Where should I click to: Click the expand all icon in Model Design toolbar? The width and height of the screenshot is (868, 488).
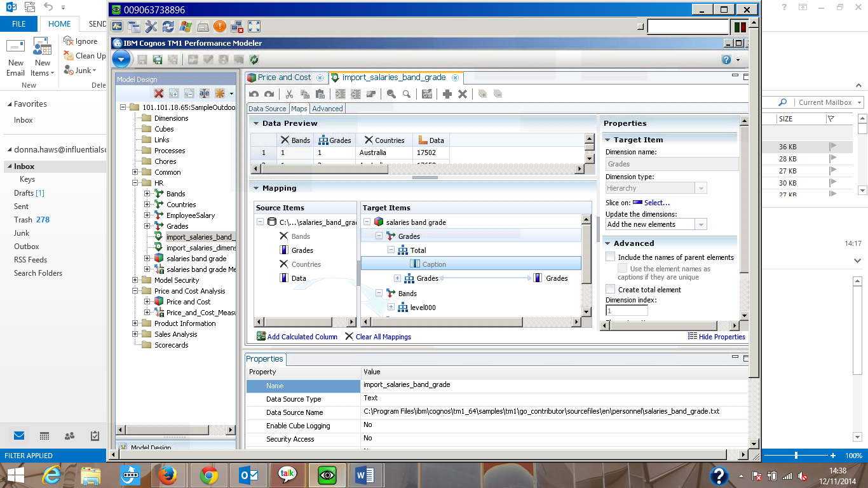point(173,93)
